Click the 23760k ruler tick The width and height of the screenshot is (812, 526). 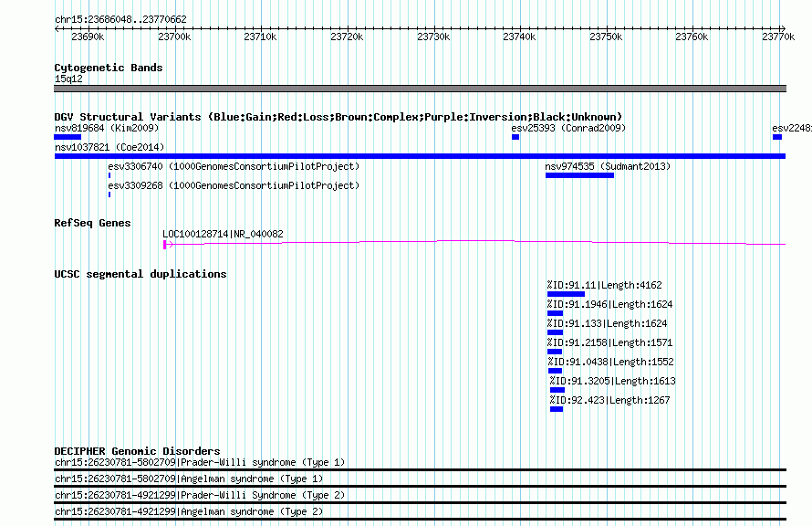692,37
